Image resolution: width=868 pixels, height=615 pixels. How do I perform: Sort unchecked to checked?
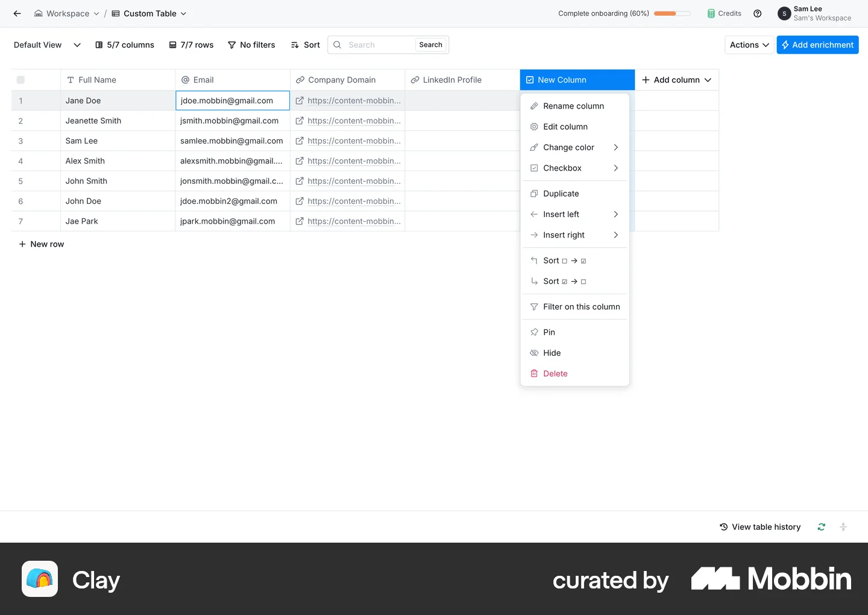click(574, 260)
